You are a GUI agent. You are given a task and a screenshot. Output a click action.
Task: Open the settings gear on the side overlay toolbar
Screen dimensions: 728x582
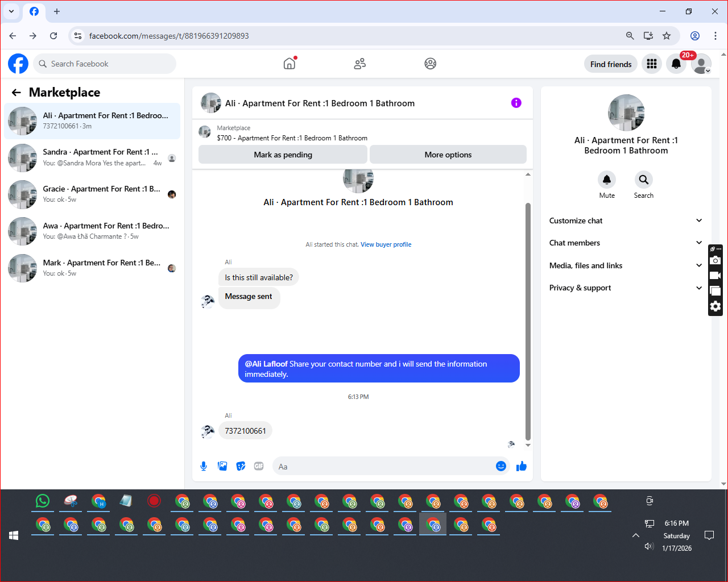[x=715, y=306]
